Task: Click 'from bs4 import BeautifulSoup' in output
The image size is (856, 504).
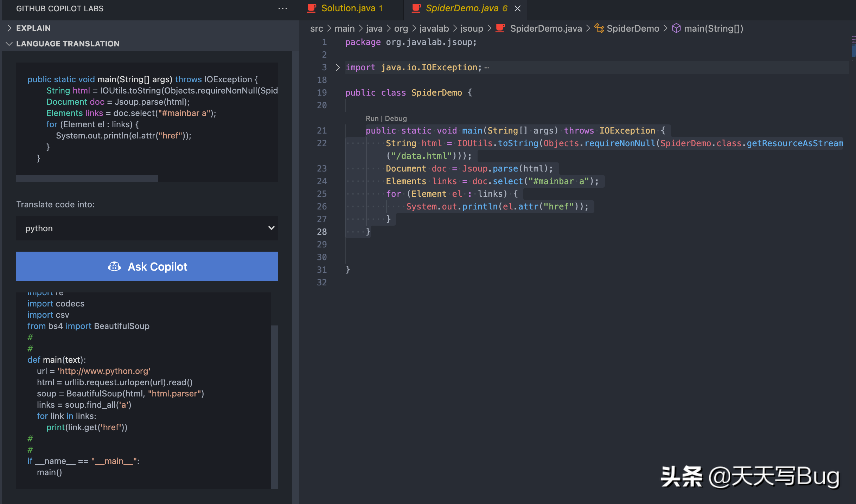Action: point(88,326)
